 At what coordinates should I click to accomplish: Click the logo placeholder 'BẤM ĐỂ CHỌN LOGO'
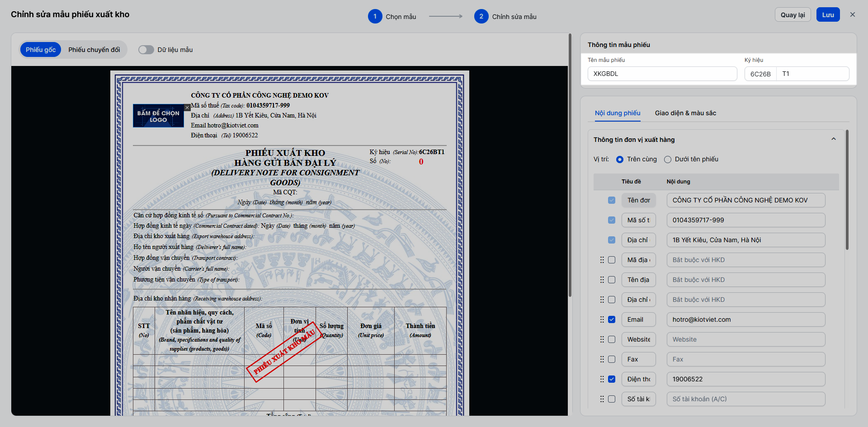coord(158,116)
